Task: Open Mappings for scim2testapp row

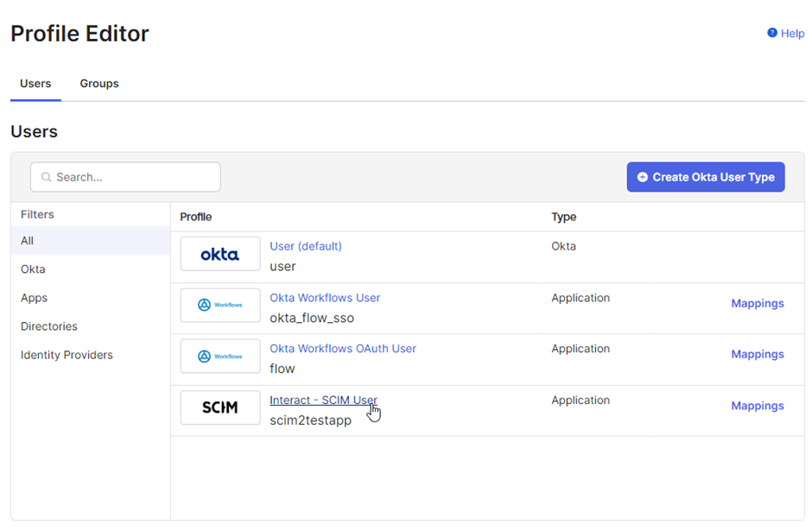Action: coord(757,406)
